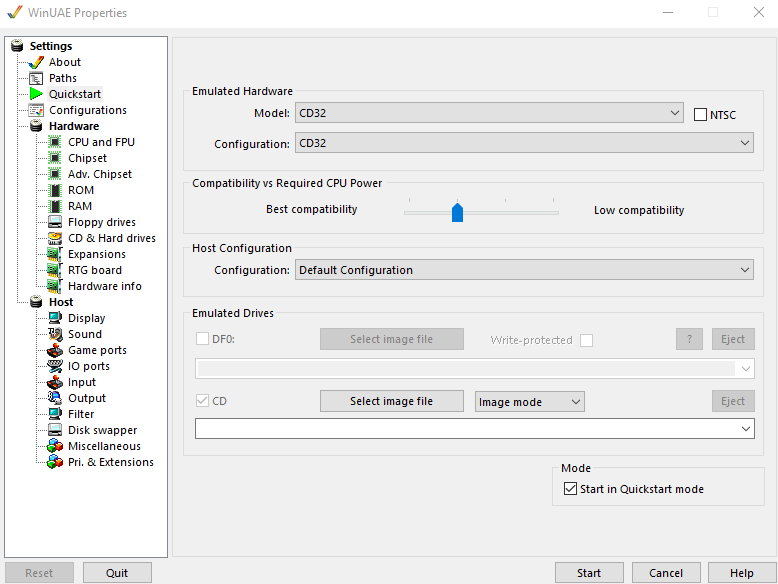Click the Pri. & Extensions icon
The width and height of the screenshot is (778, 584).
click(55, 462)
